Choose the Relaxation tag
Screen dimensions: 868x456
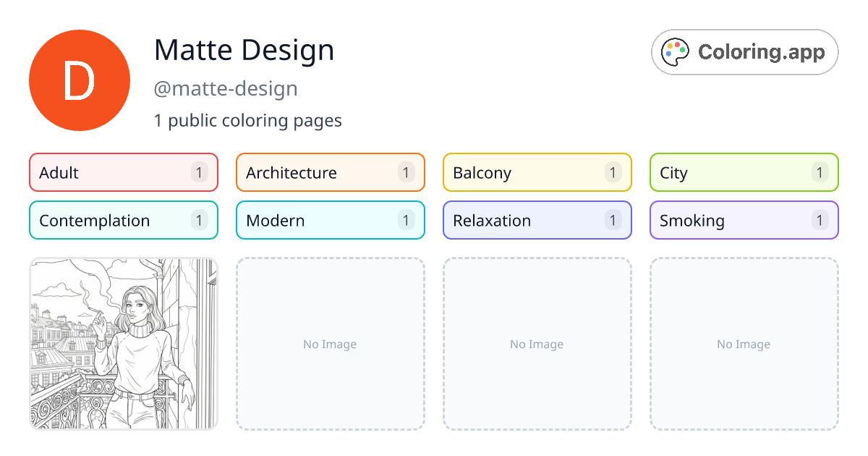tap(537, 220)
